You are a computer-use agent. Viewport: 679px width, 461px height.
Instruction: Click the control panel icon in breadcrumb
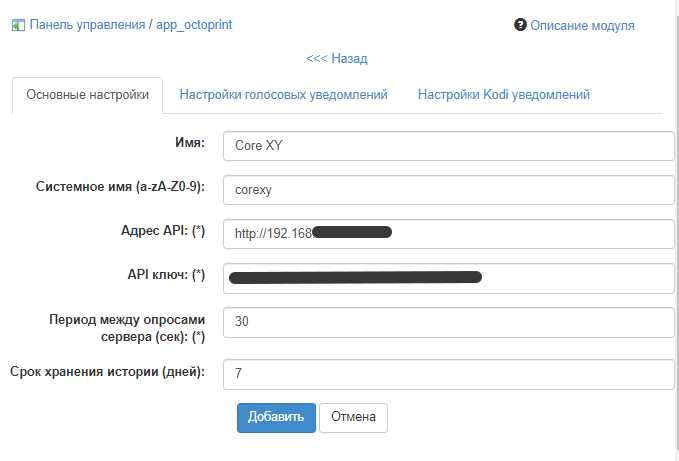coord(18,24)
